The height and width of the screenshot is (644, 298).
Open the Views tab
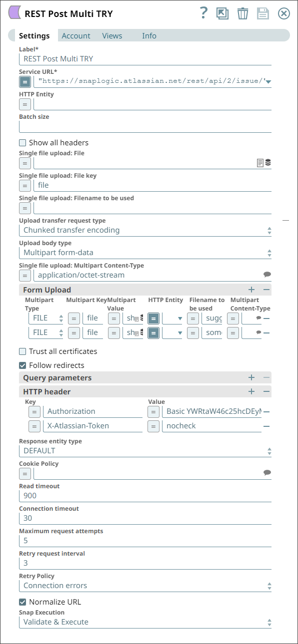tap(112, 35)
